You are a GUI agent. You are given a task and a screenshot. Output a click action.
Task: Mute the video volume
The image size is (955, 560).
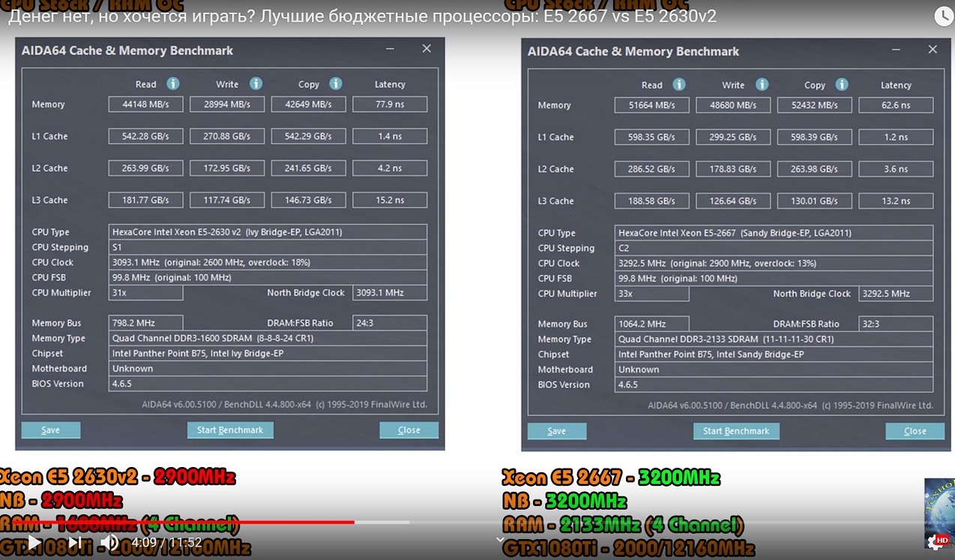coord(110,542)
